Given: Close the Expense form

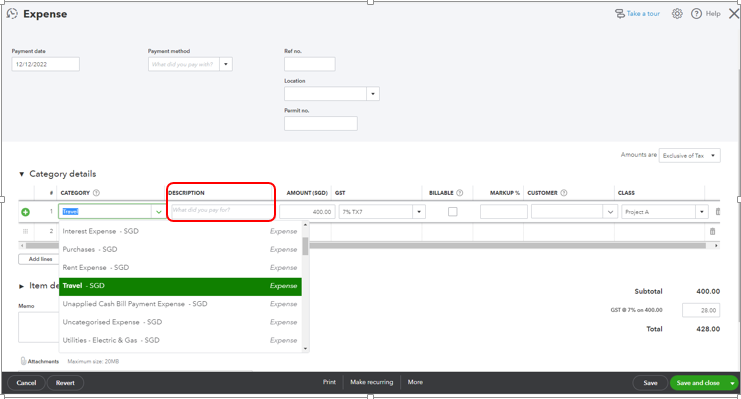Looking at the screenshot, I should tap(734, 14).
